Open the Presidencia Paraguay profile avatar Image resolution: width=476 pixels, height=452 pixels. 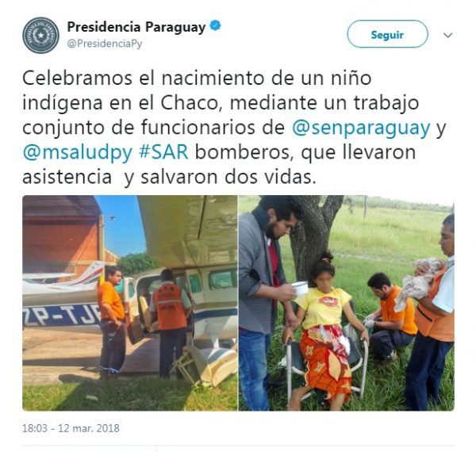click(40, 36)
